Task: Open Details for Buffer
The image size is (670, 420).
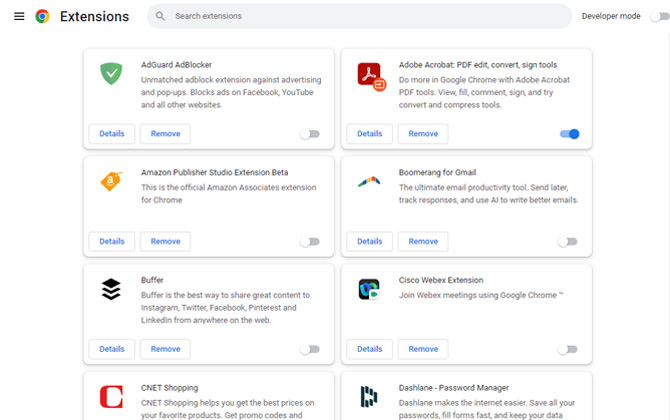Action: coord(112,349)
